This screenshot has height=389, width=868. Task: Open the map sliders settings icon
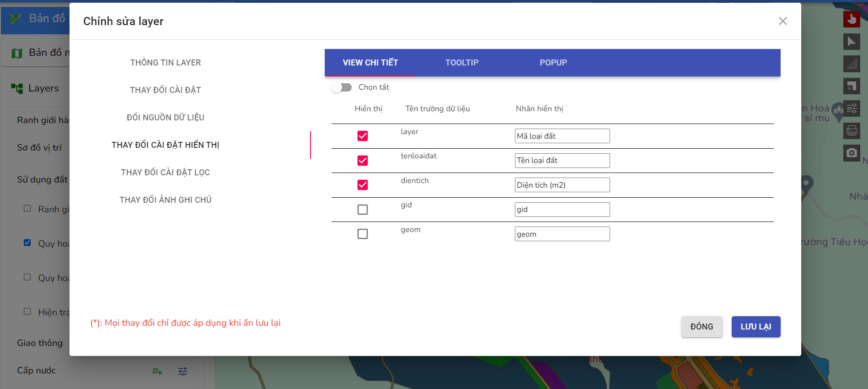(852, 108)
